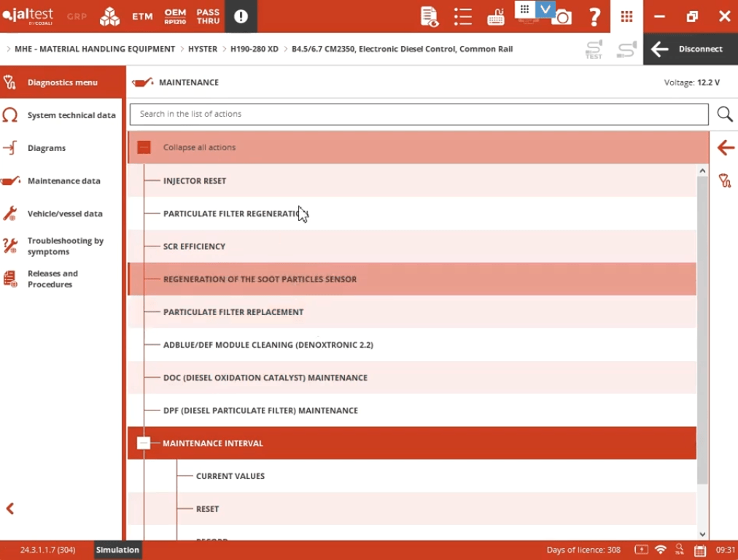Collapse the left sidebar chevron
Screen dimensions: 738x560
pyautogui.click(x=10, y=508)
